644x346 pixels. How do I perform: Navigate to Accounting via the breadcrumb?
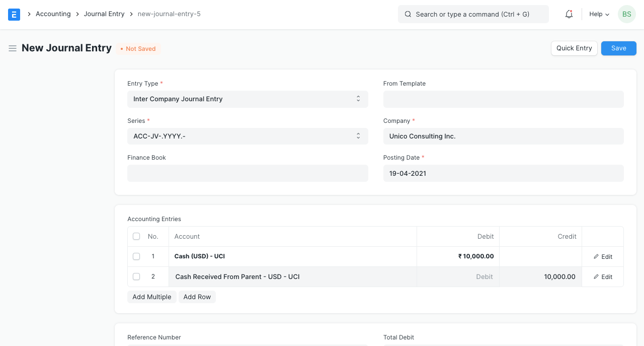53,14
